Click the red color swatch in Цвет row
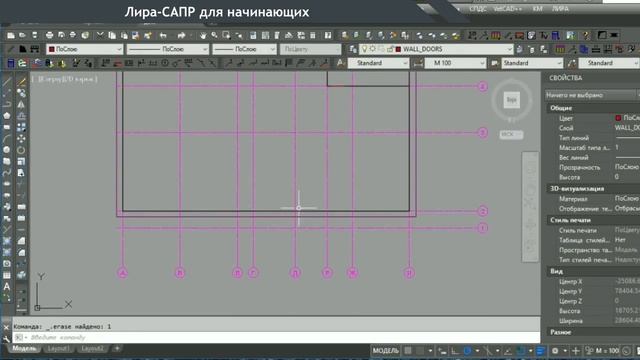This screenshot has height=360, width=640. [x=618, y=118]
